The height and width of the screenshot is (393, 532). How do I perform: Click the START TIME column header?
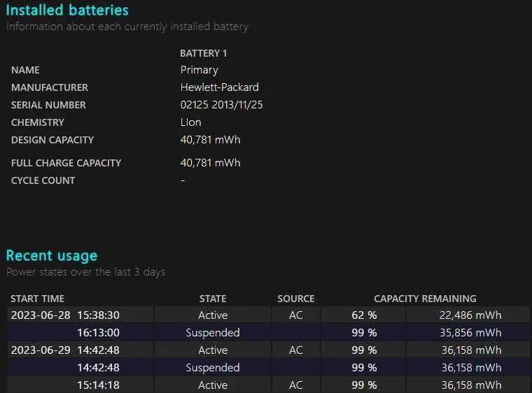[x=38, y=299]
